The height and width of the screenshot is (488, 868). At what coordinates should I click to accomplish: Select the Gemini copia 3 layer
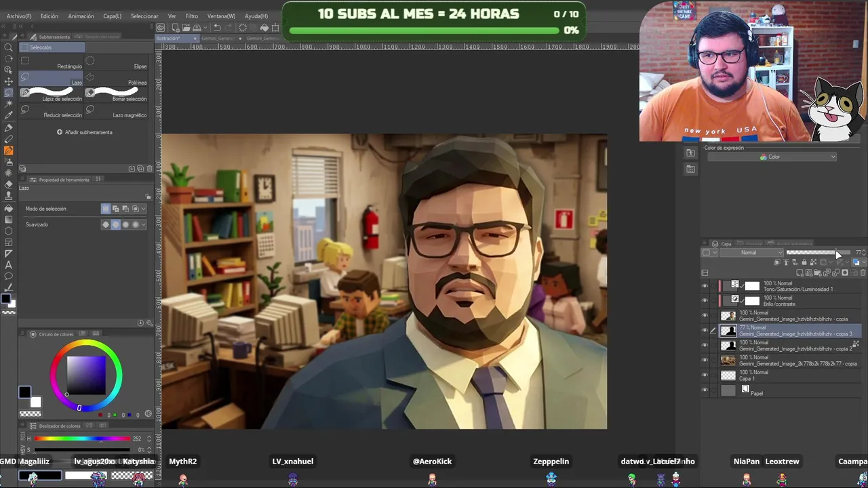(x=791, y=331)
